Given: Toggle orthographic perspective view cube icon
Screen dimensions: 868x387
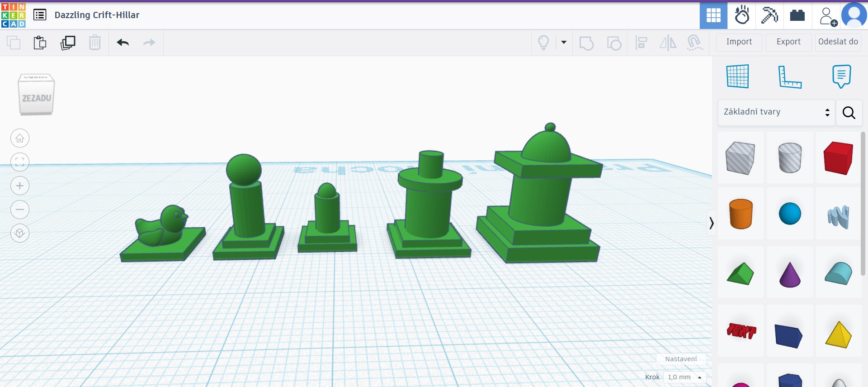Looking at the screenshot, I should tap(20, 233).
